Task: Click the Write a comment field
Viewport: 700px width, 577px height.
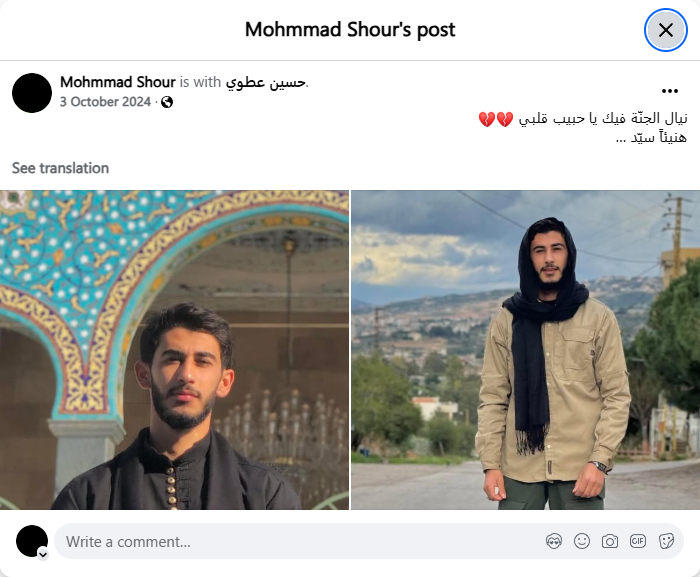Action: tap(369, 541)
